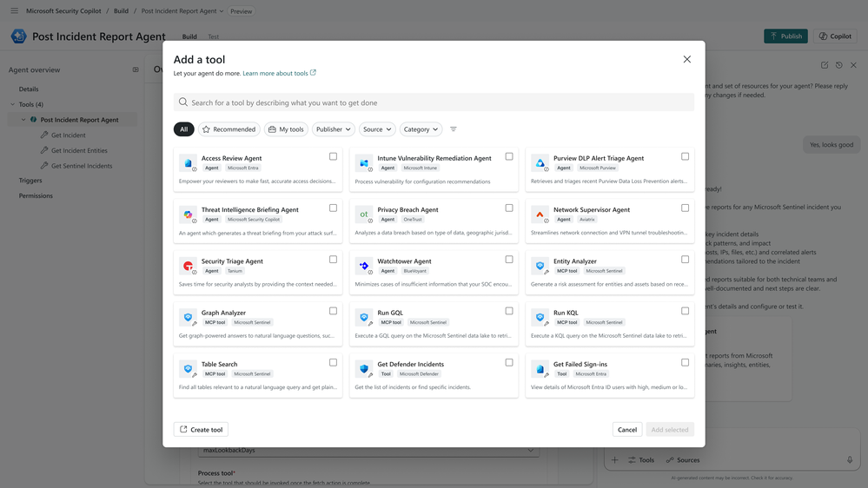This screenshot has width=868, height=488.
Task: Check the Security Triage Agent checkbox
Action: click(x=334, y=260)
